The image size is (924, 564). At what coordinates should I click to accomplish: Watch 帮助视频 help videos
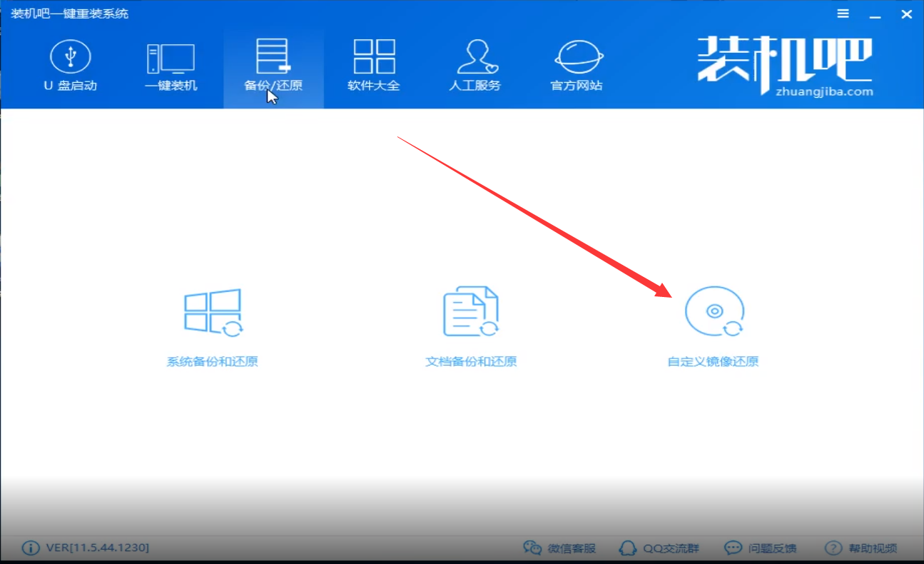tap(860, 548)
